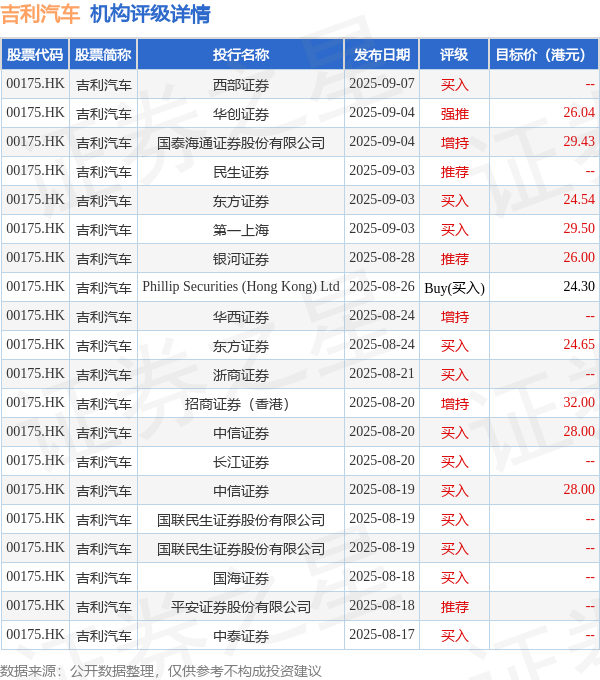
Task: Click the 评级 column header
Action: pyautogui.click(x=454, y=55)
